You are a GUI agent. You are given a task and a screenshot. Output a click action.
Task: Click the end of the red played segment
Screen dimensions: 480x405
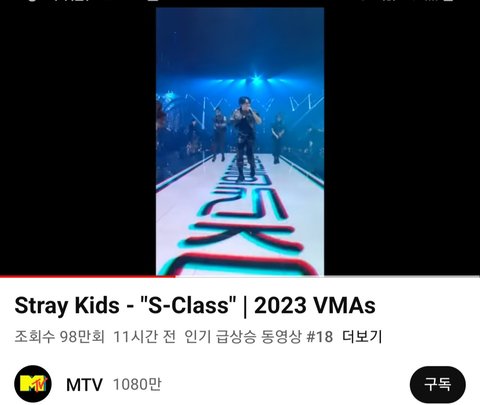(174, 276)
